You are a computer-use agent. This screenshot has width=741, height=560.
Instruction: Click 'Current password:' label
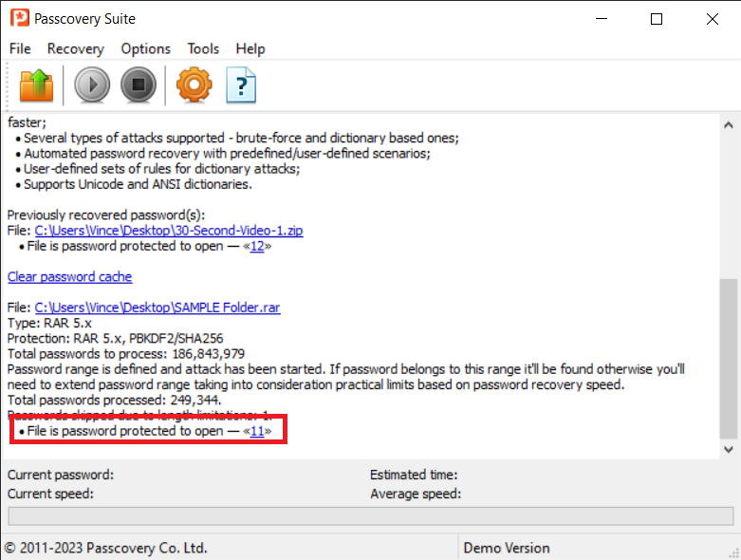(61, 475)
